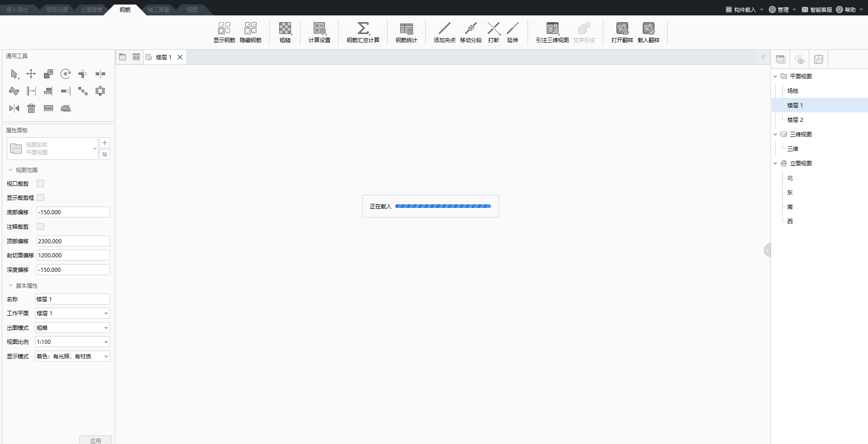Screen dimensions: 868x444
Task: Click the plus button beside view name
Action: click(x=105, y=143)
